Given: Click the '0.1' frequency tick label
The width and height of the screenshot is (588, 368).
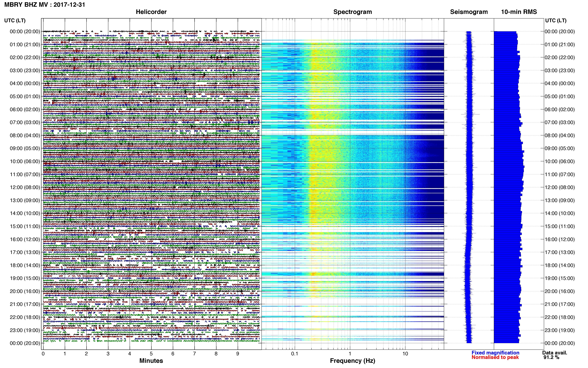Looking at the screenshot, I should point(295,354).
